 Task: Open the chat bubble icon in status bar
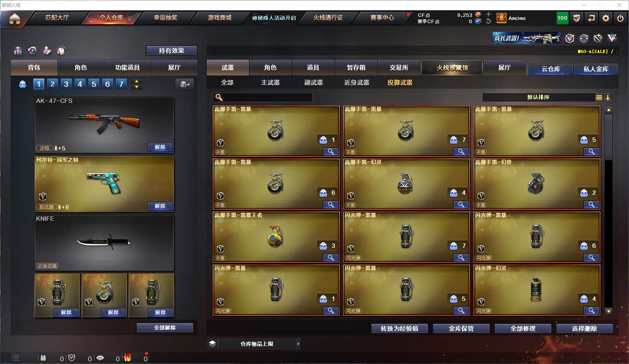coord(100,358)
